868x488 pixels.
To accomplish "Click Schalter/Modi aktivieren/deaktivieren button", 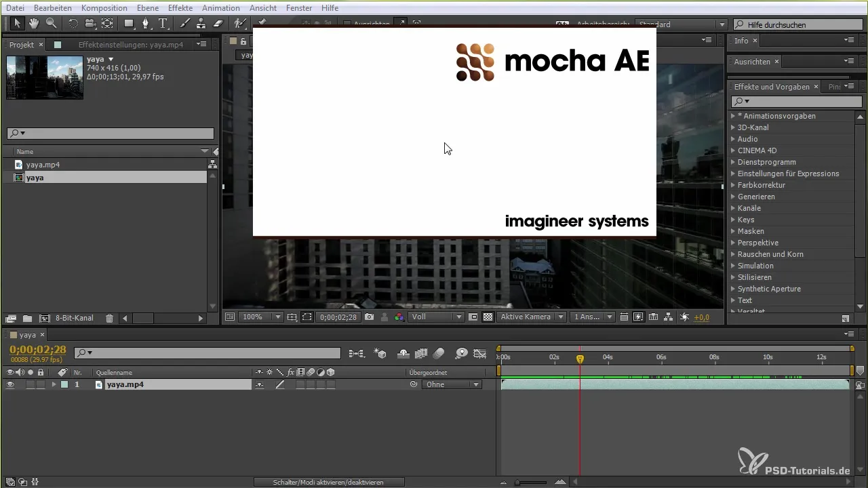I will (x=329, y=482).
